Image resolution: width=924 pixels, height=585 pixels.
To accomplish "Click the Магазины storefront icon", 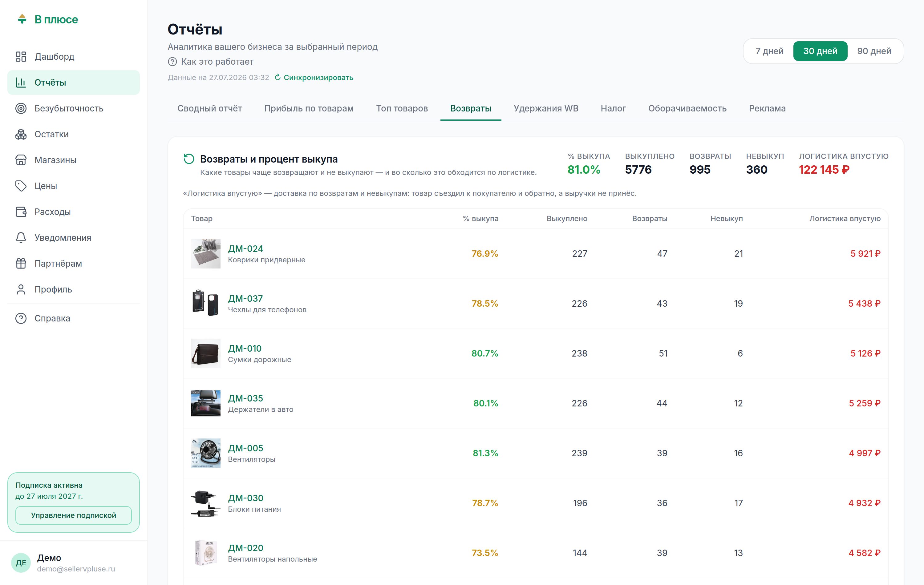I will (x=21, y=160).
